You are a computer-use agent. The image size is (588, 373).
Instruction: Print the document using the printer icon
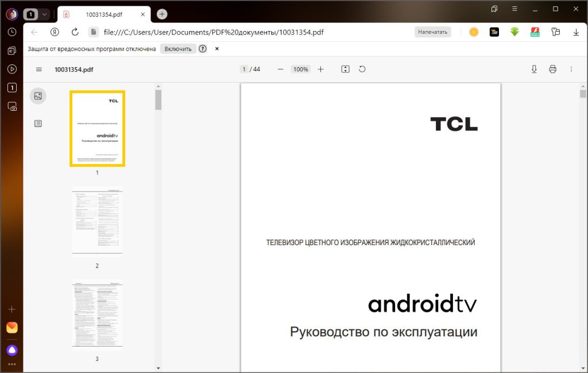coord(552,68)
